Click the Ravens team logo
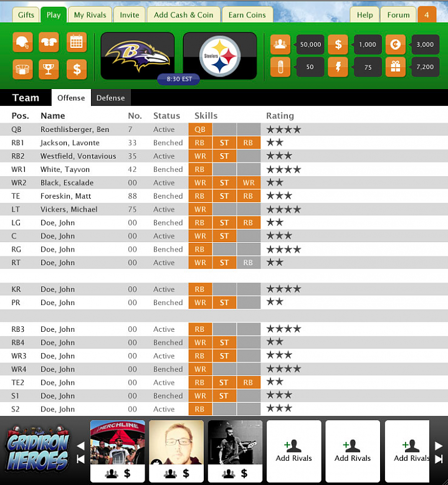This screenshot has width=448, height=485. [138, 55]
